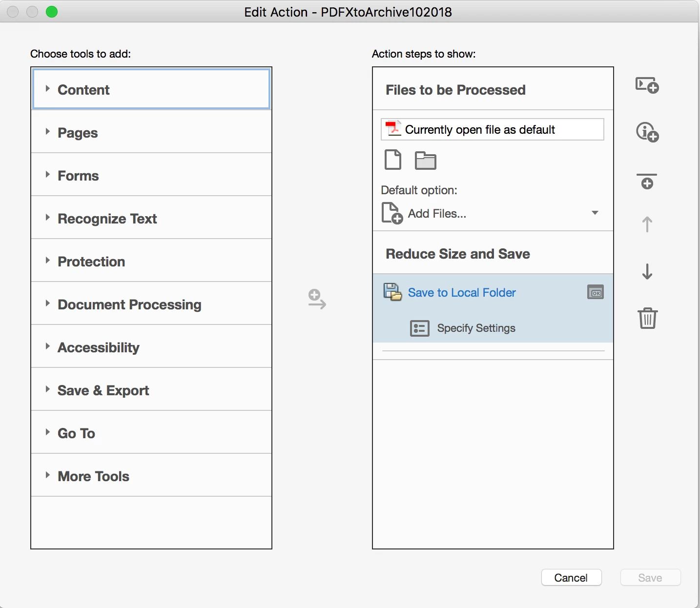Image resolution: width=700 pixels, height=608 pixels.
Task: Expand the Forms tools category
Action: [151, 175]
